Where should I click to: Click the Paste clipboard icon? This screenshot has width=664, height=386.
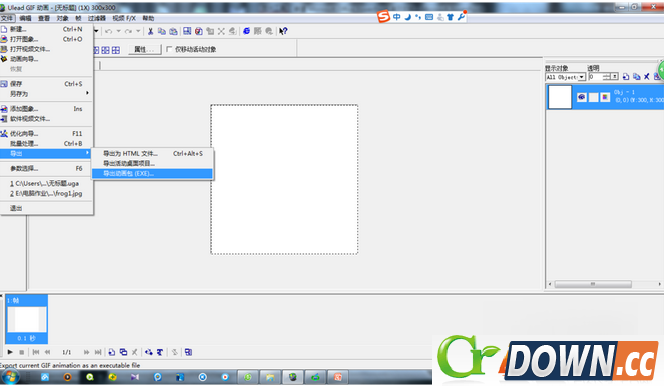coord(173,31)
